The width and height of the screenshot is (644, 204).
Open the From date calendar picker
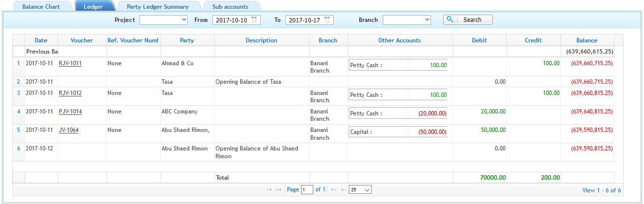point(255,20)
